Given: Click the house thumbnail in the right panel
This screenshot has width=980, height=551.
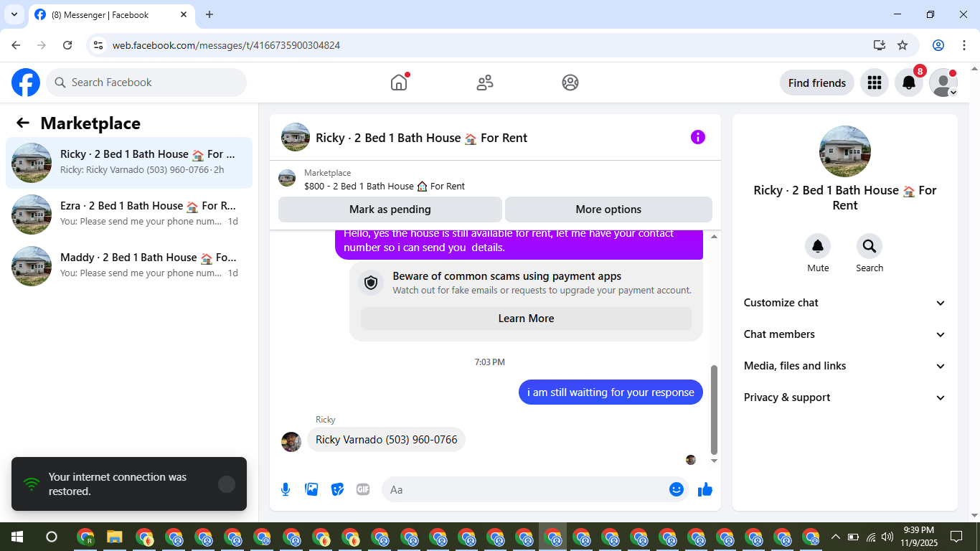Looking at the screenshot, I should (x=845, y=151).
